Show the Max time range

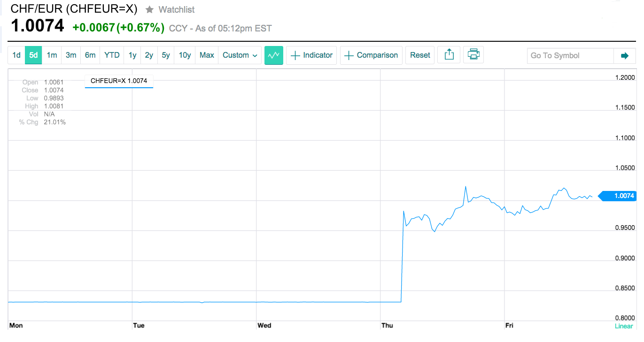click(x=207, y=55)
